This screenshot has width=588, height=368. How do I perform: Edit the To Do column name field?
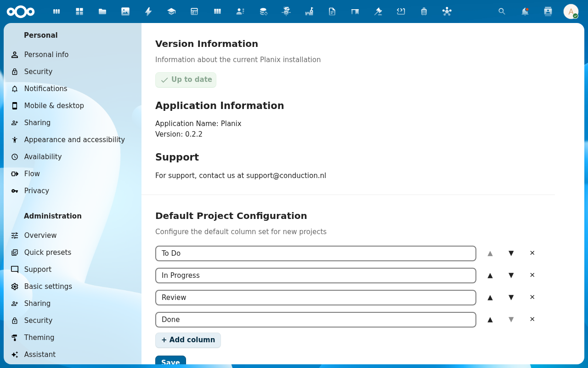316,253
